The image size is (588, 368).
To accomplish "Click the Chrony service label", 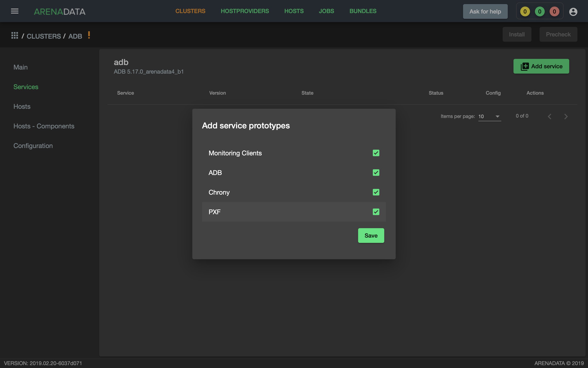I will (x=219, y=192).
